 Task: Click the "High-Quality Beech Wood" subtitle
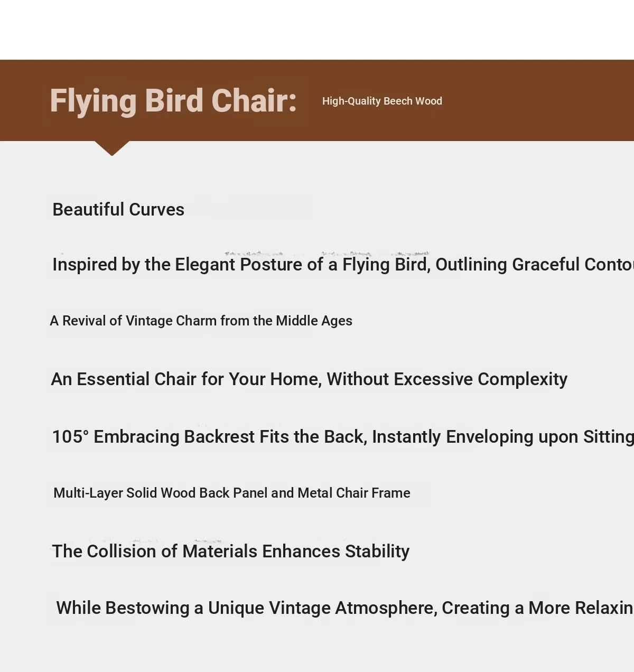(382, 101)
